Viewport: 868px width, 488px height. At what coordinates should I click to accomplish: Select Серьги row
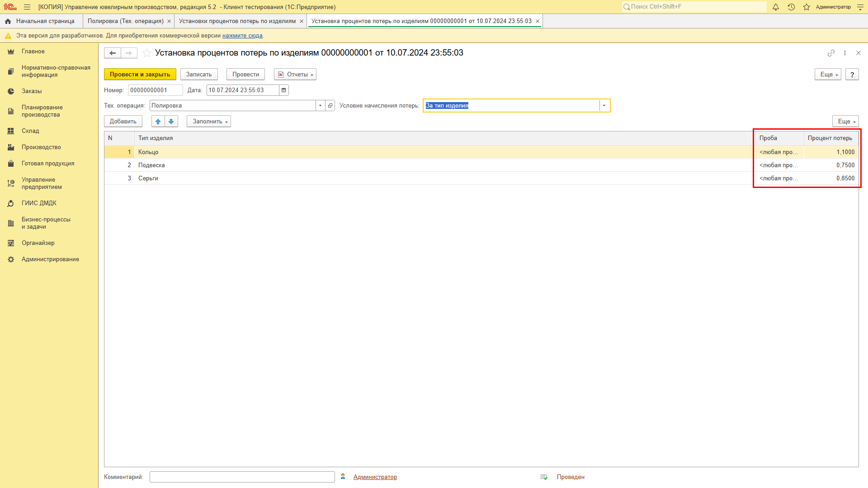pos(481,178)
